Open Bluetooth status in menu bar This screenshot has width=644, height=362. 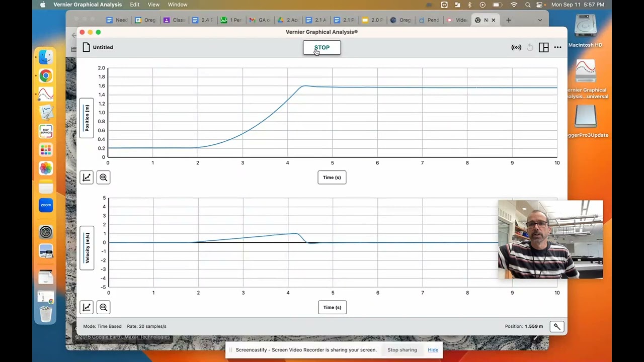pyautogui.click(x=469, y=5)
